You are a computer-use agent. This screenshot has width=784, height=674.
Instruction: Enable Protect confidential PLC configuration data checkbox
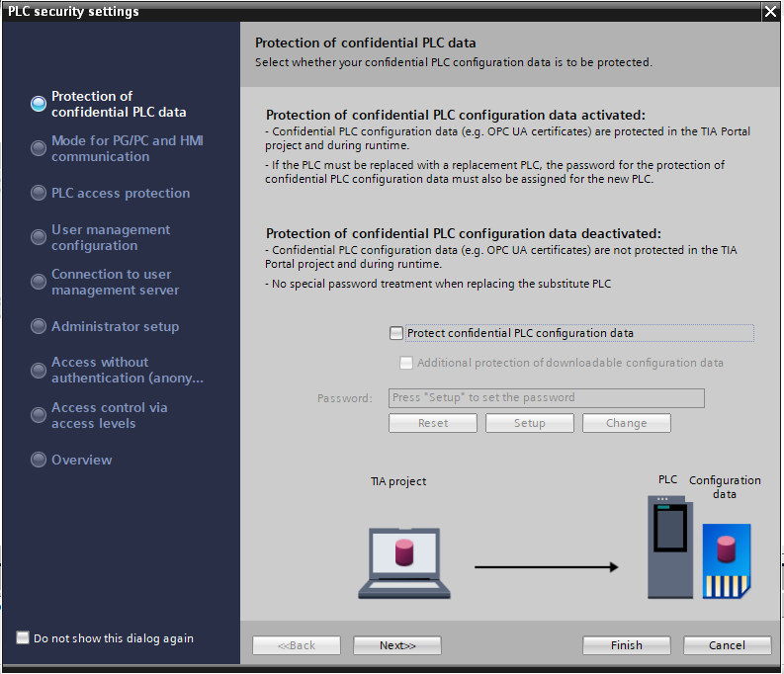tap(396, 333)
